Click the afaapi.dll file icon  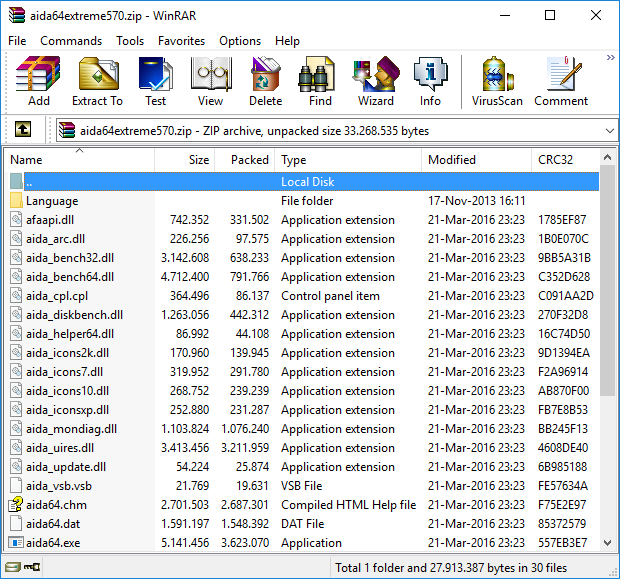(16, 219)
